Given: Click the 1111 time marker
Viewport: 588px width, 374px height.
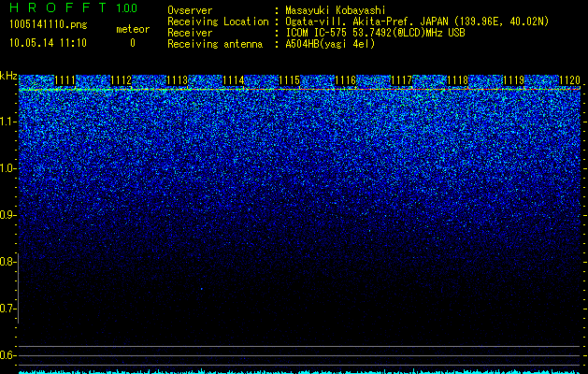Looking at the screenshot, I should 65,80.
